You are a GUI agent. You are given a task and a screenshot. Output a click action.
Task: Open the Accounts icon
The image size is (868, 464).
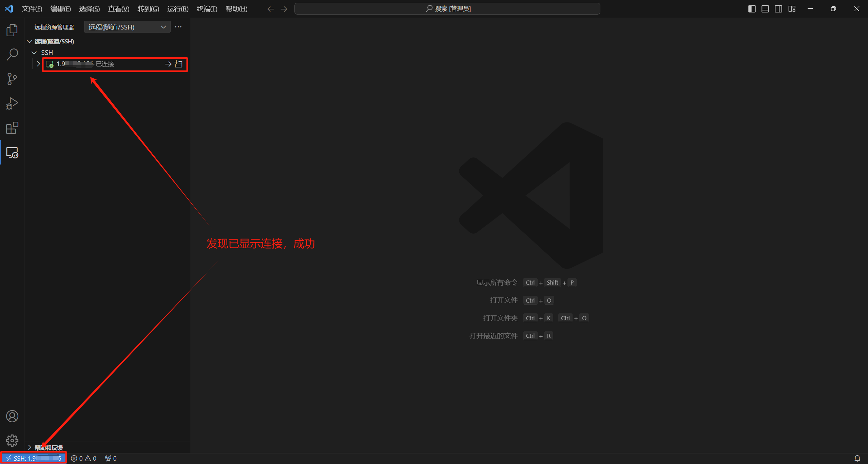tap(12, 416)
